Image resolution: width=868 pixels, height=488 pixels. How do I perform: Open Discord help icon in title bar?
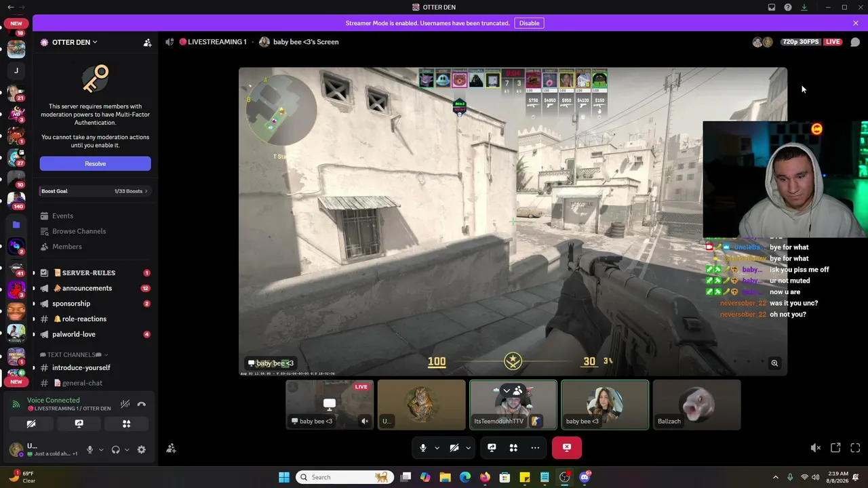click(x=788, y=7)
